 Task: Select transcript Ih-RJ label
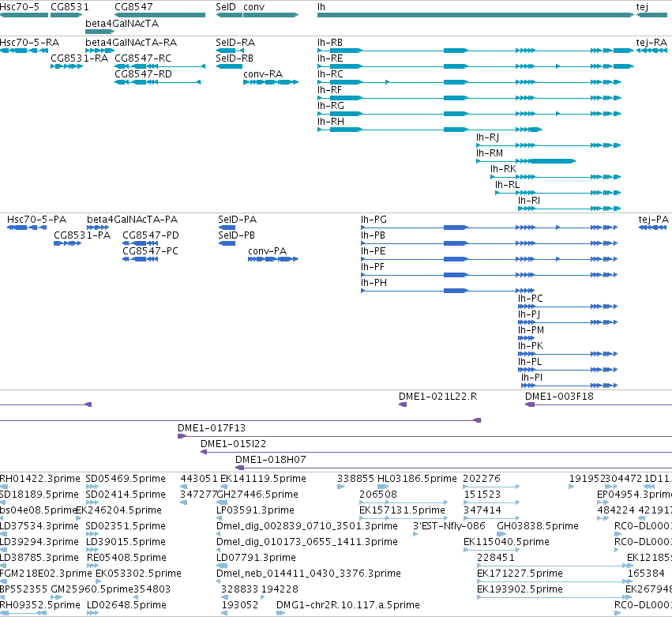pos(488,137)
